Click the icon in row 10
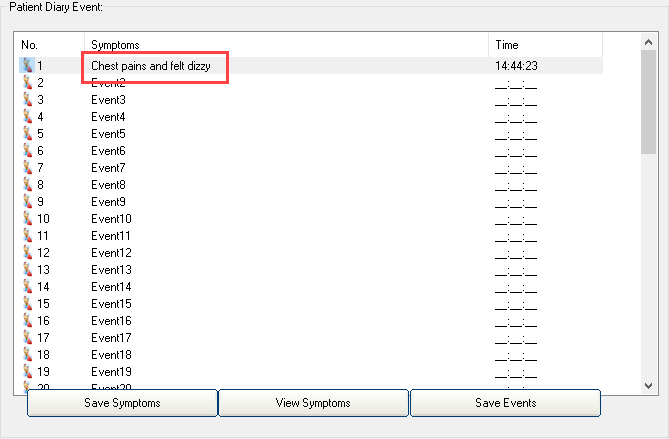The image size is (669, 439). point(27,219)
